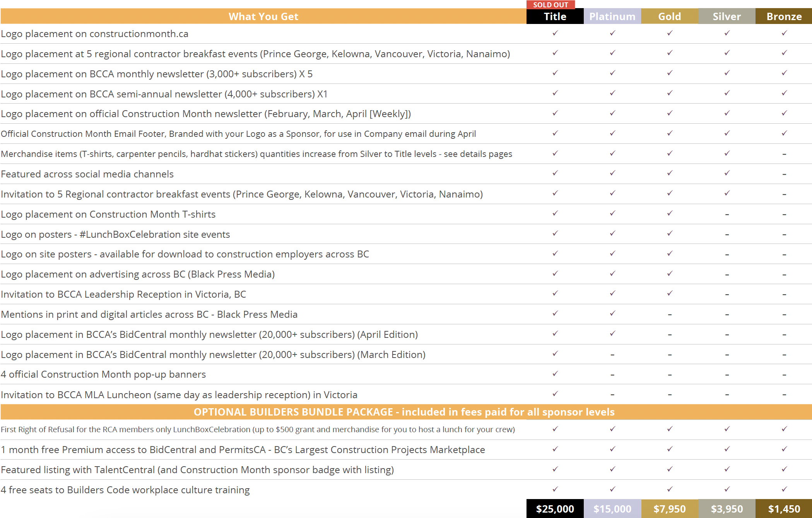
Task: Click Gold checkmark for Leadership Reception invitation
Action: pyautogui.click(x=670, y=293)
